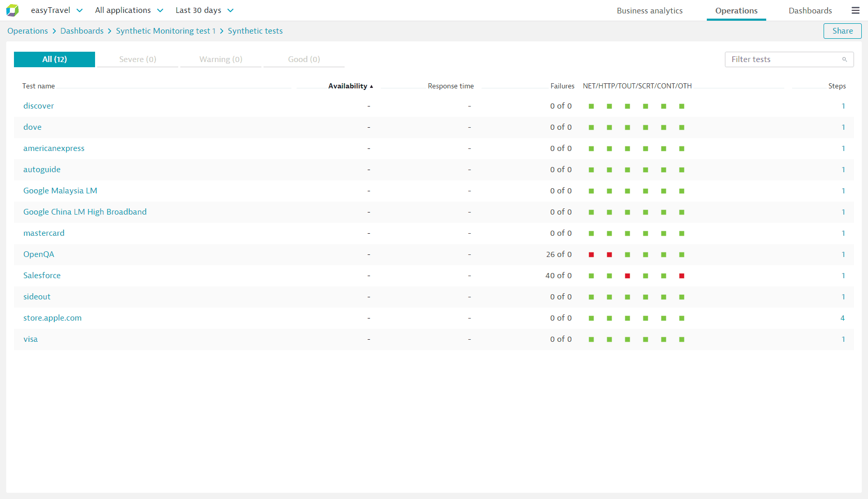The width and height of the screenshot is (868, 499).
Task: Open the Google China LM High Broadband test
Action: [85, 212]
